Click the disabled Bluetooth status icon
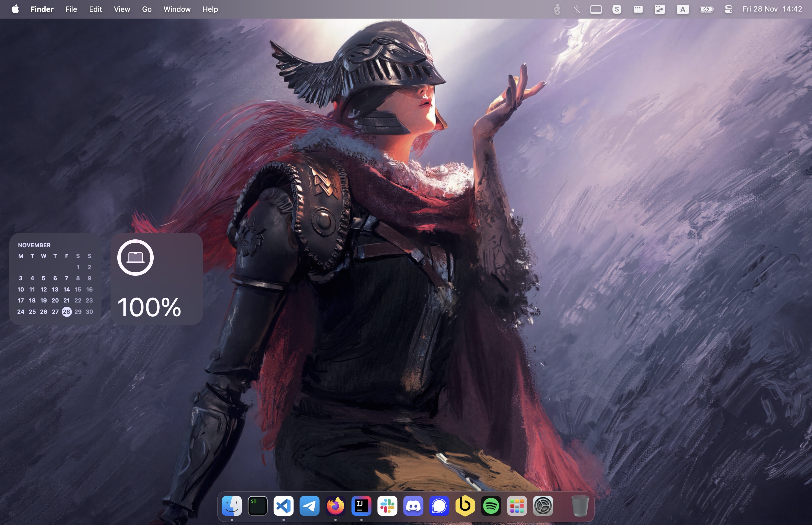The image size is (812, 525). (x=577, y=9)
